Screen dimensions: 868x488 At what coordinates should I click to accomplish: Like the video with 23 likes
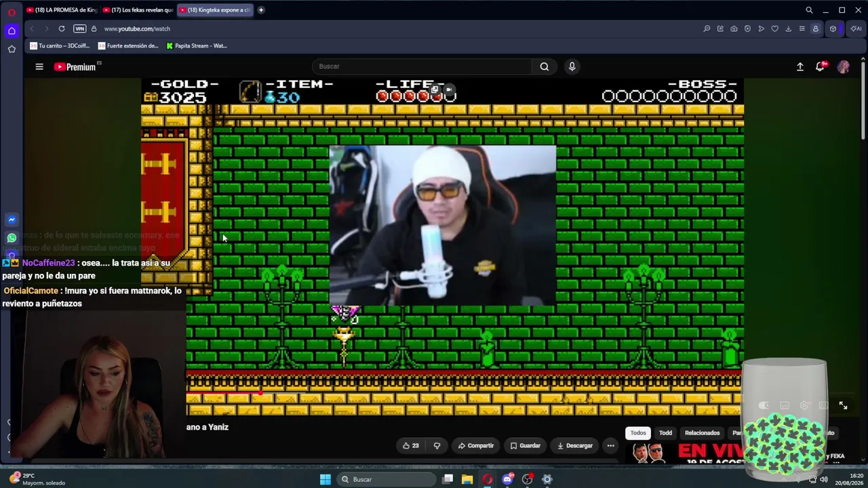point(410,445)
